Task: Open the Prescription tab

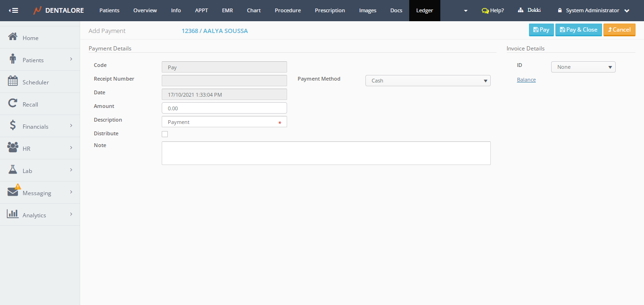Action: tap(330, 10)
